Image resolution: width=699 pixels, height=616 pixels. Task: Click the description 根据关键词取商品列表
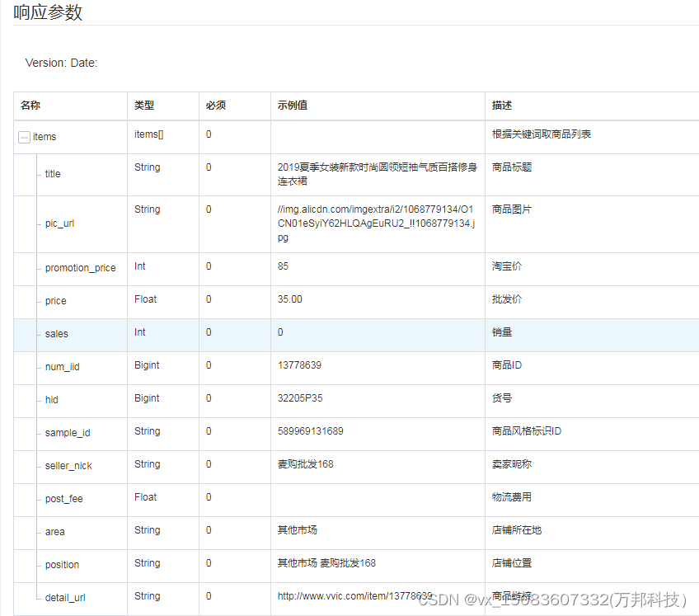point(542,134)
